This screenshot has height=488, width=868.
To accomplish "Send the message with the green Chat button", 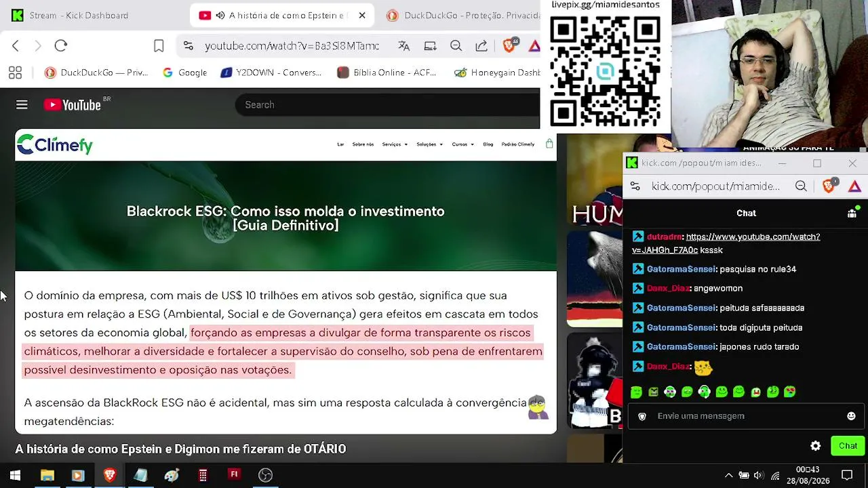I will coord(848,445).
